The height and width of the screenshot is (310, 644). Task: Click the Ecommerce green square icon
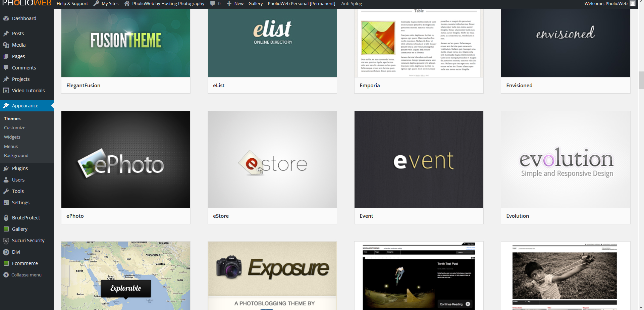[6, 263]
